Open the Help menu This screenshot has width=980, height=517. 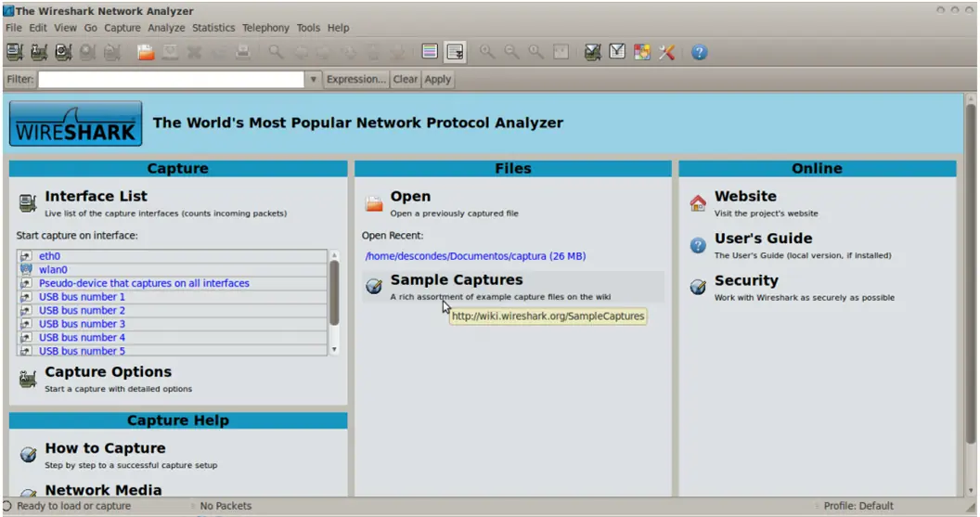click(338, 28)
